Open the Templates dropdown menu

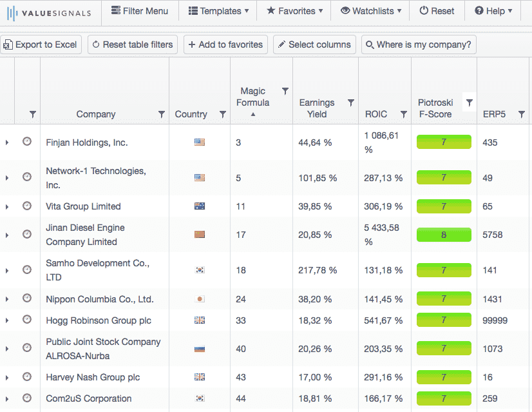(x=218, y=11)
